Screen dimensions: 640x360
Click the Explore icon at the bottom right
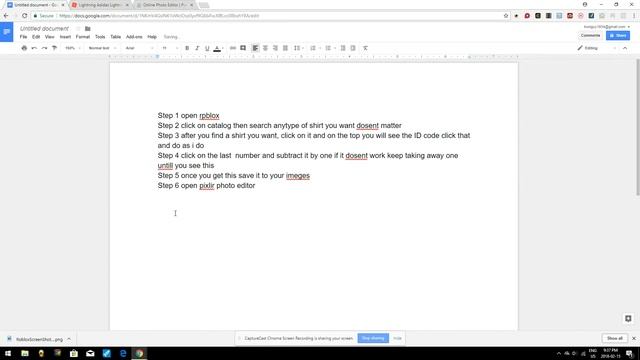pyautogui.click(x=628, y=318)
